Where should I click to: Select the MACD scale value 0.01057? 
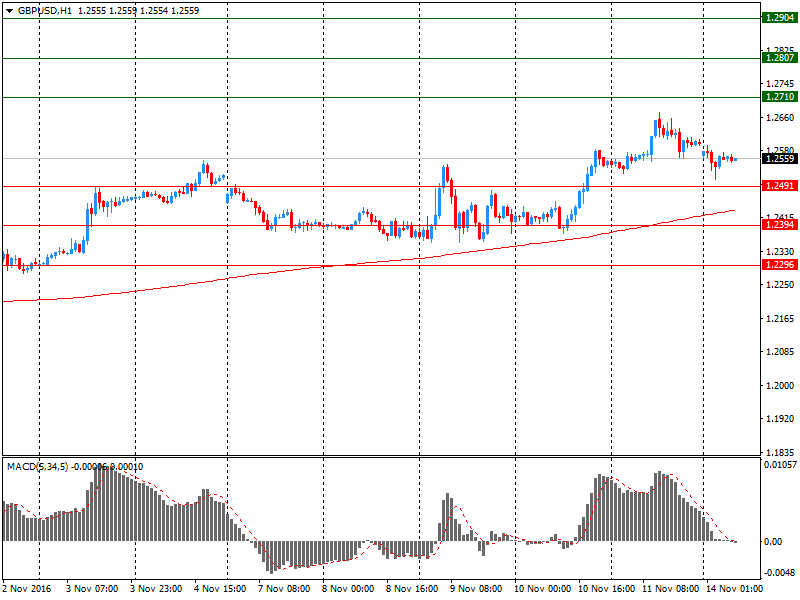(x=780, y=465)
